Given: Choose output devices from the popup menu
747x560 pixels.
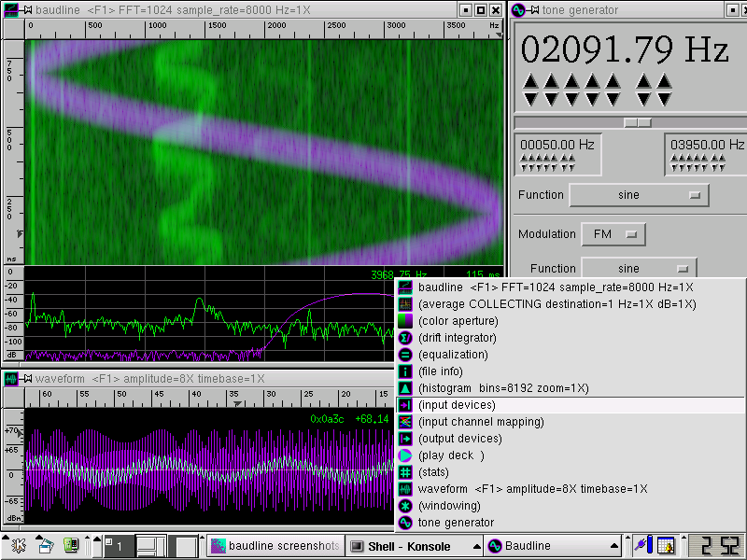Looking at the screenshot, I should [x=459, y=439].
